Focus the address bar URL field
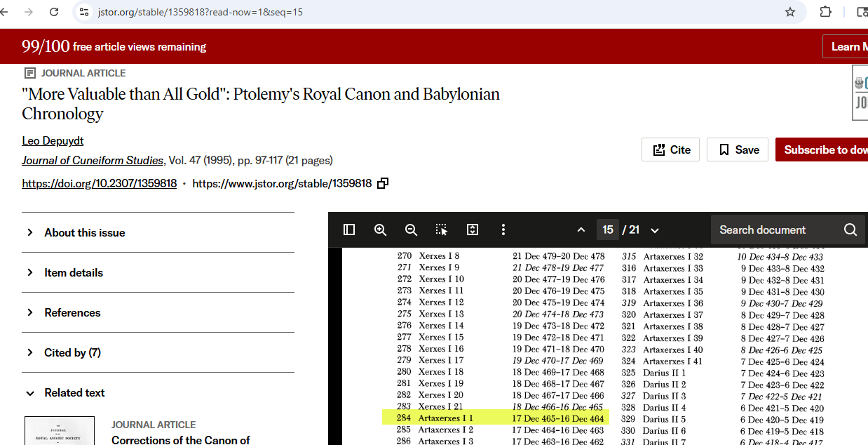Image resolution: width=868 pixels, height=445 pixels. [435, 12]
